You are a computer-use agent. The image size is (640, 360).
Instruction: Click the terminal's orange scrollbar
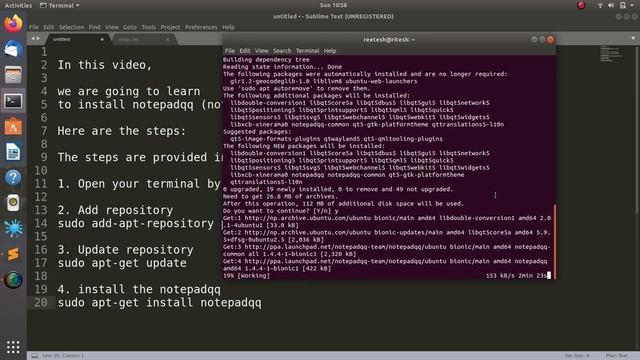tap(554, 242)
